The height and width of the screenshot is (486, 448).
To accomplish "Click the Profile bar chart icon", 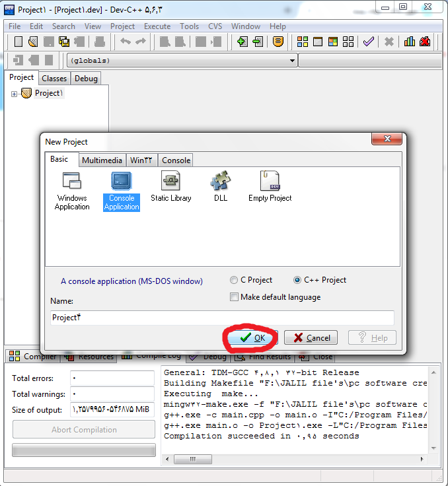I will point(409,41).
